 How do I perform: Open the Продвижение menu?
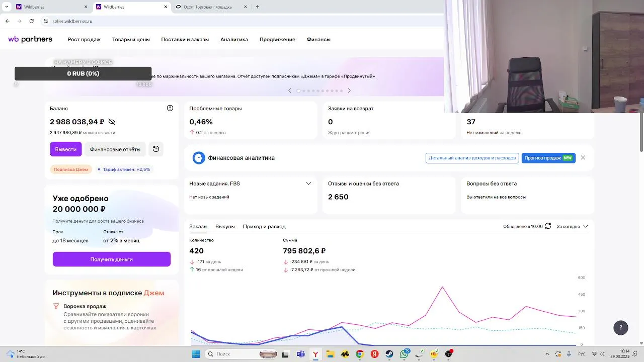(277, 39)
